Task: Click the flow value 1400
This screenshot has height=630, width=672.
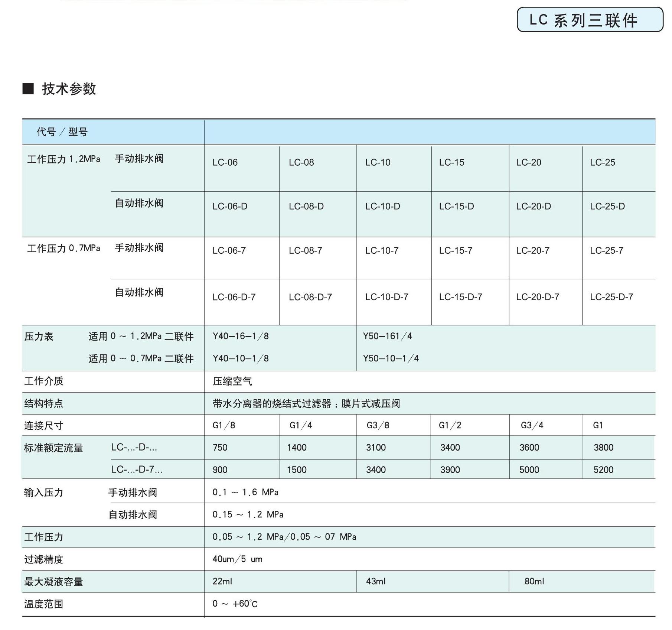Action: pos(297,448)
